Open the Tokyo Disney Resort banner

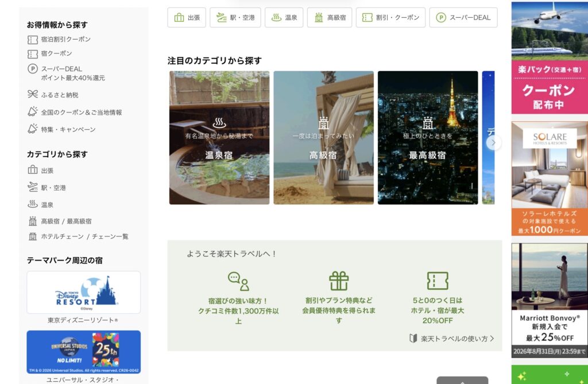pyautogui.click(x=84, y=293)
